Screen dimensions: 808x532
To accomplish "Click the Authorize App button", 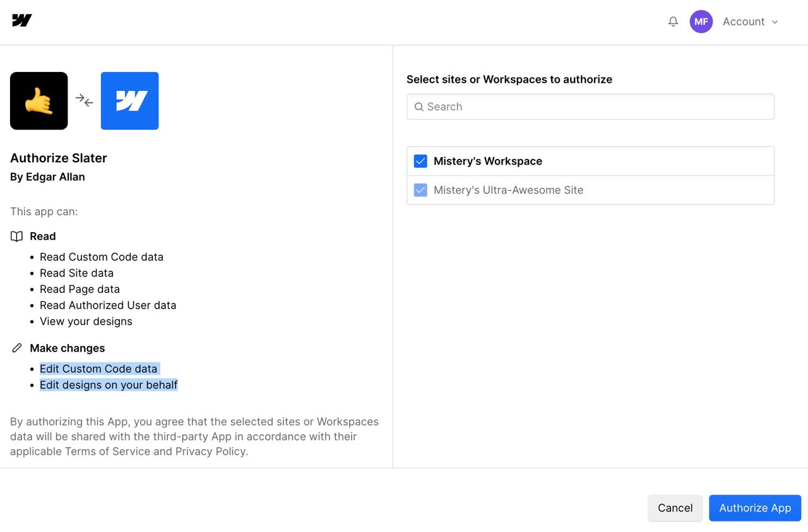I will (755, 508).
